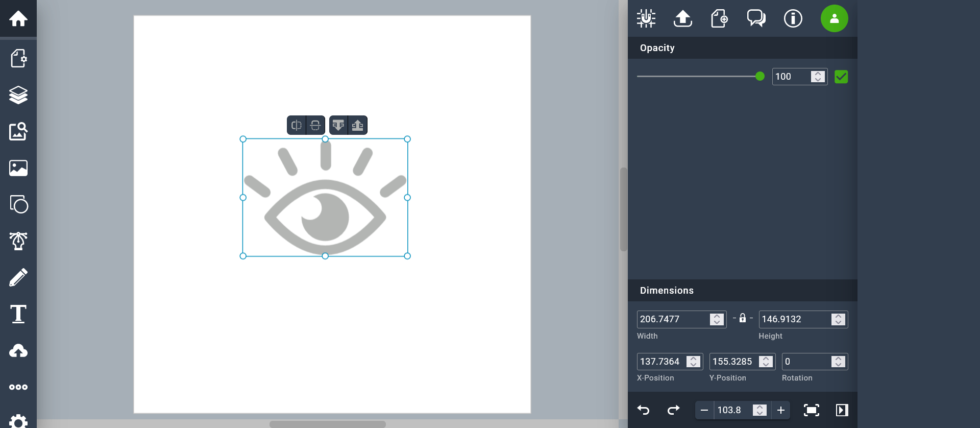Screen dimensions: 980x428
Task: Collapse the right side panel
Action: coord(842,410)
